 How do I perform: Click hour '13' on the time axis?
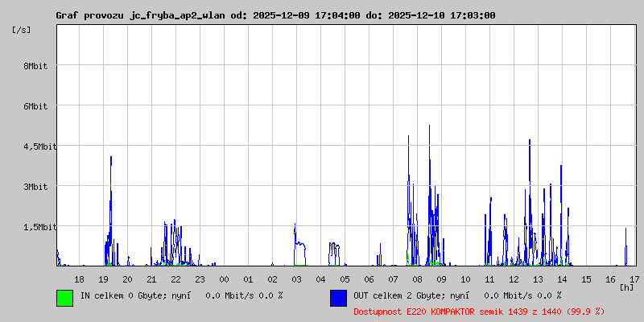pyautogui.click(x=538, y=279)
